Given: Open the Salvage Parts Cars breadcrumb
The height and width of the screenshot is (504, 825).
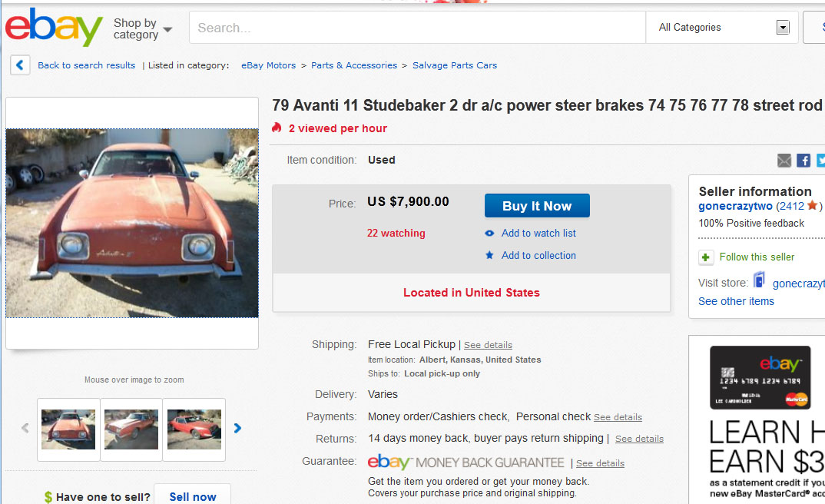Looking at the screenshot, I should tap(455, 65).
